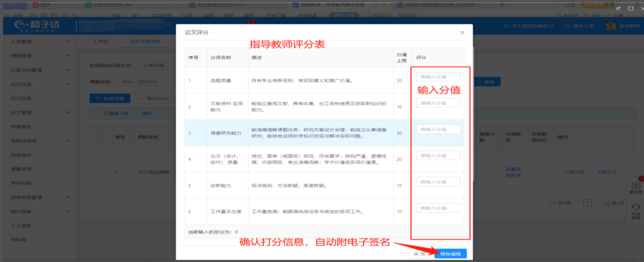Toggle the select-all checkbox in table header
Image resolution: width=644 pixels, height=262 pixels.
pyautogui.click(x=101, y=137)
